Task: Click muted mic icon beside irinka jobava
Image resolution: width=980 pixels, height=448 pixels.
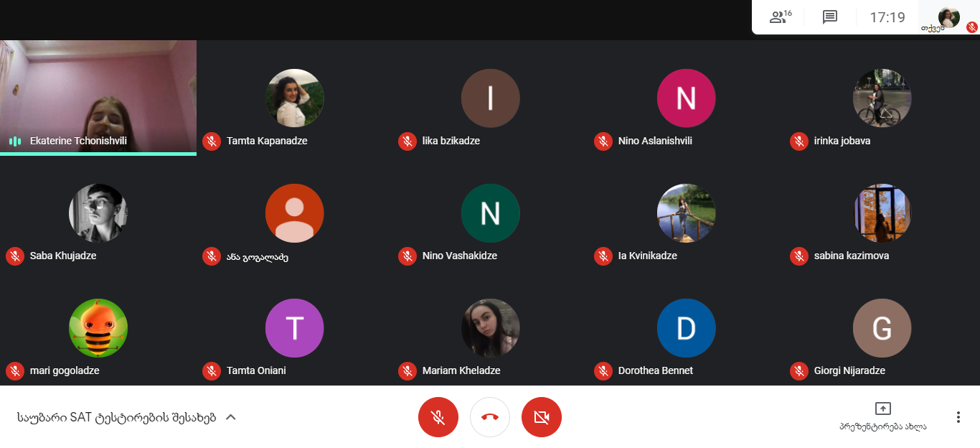Action: pyautogui.click(x=799, y=141)
